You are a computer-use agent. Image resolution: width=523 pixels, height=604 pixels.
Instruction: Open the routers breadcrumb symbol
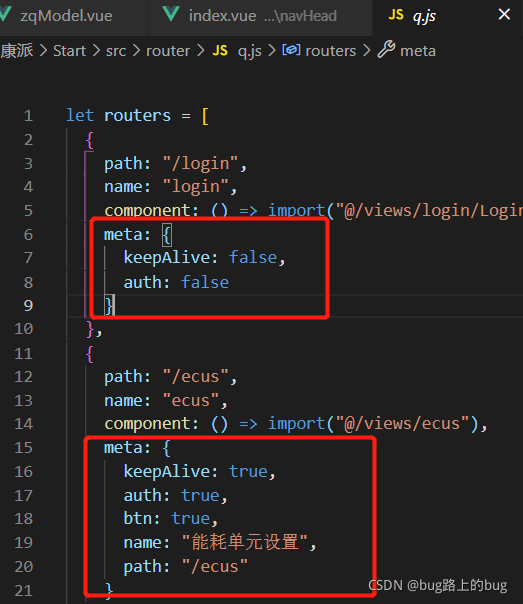coord(330,51)
